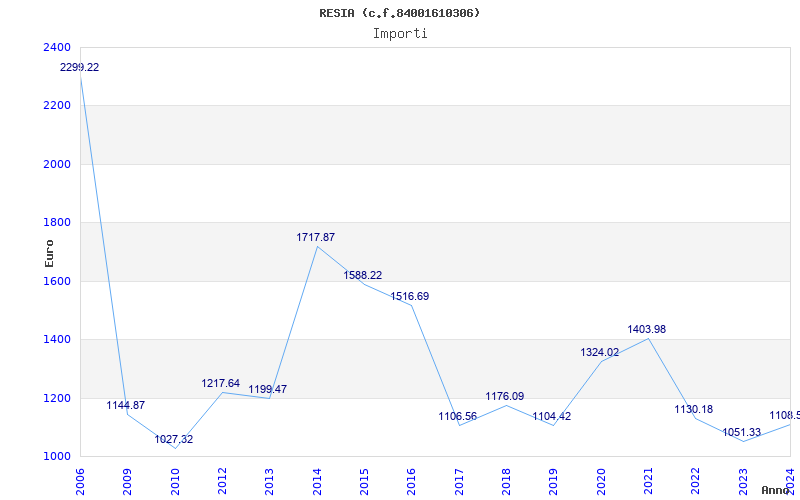The width and height of the screenshot is (800, 500).
Task: Click the 1144.87 data label
Action: [126, 406]
